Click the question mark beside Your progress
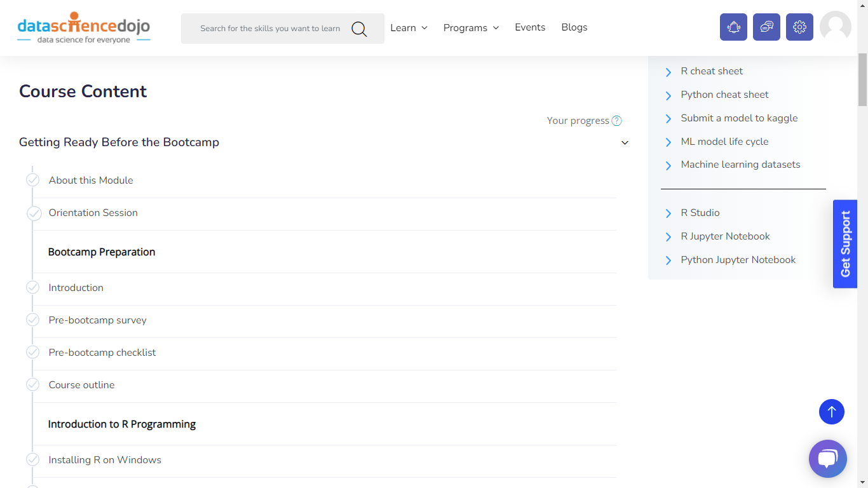 616,120
